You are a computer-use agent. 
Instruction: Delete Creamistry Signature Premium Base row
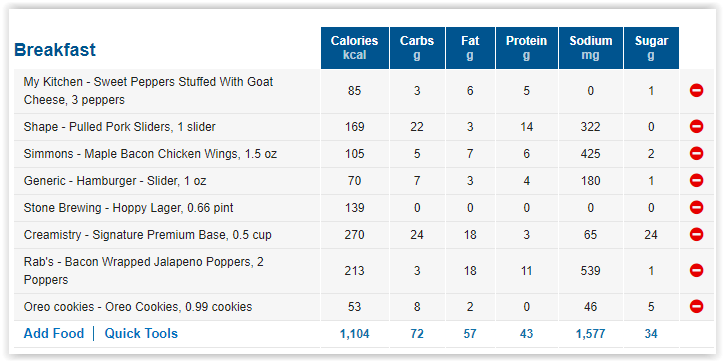tap(696, 235)
